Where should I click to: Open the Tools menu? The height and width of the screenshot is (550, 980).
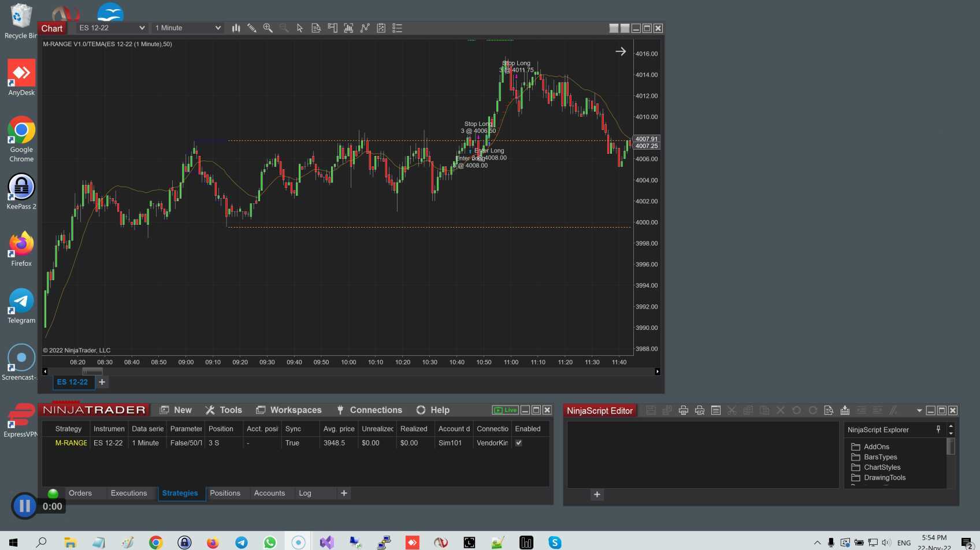pyautogui.click(x=224, y=410)
